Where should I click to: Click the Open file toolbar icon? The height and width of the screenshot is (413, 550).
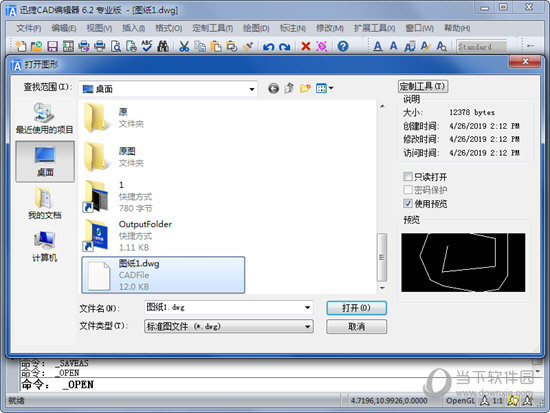[x=36, y=46]
